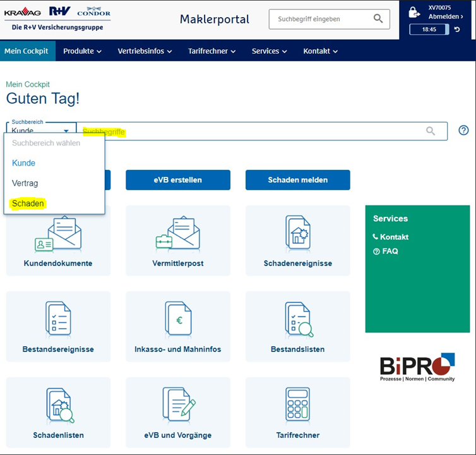Open the Schadenlisten tile icon
This screenshot has height=455, width=476.
pos(58,406)
